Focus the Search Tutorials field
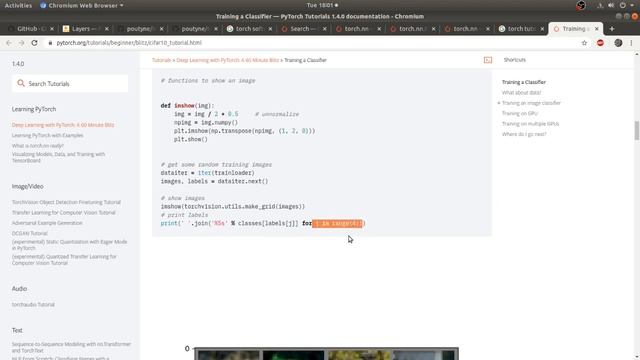 pyautogui.click(x=70, y=83)
